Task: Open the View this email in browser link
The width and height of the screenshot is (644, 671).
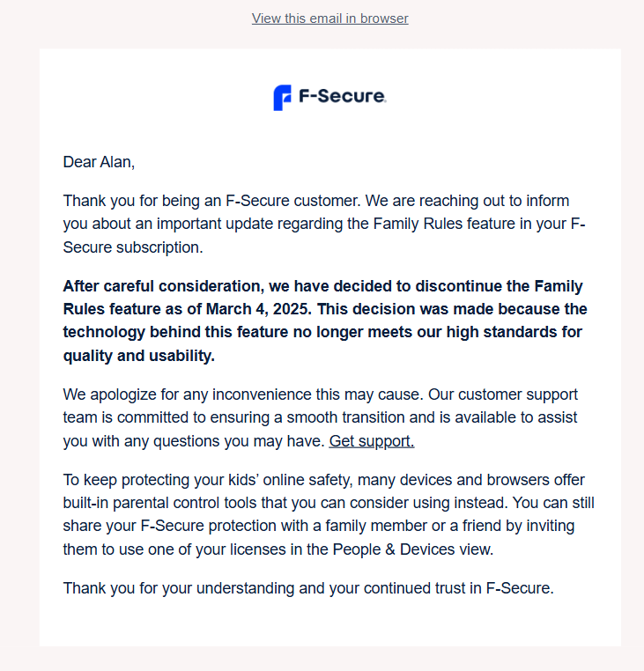Action: pyautogui.click(x=329, y=18)
